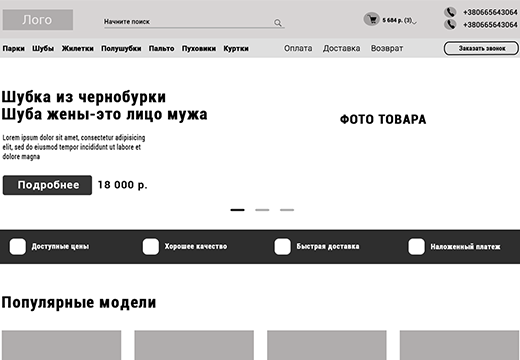Click the second phone handset icon
The image size is (520, 360).
point(450,25)
